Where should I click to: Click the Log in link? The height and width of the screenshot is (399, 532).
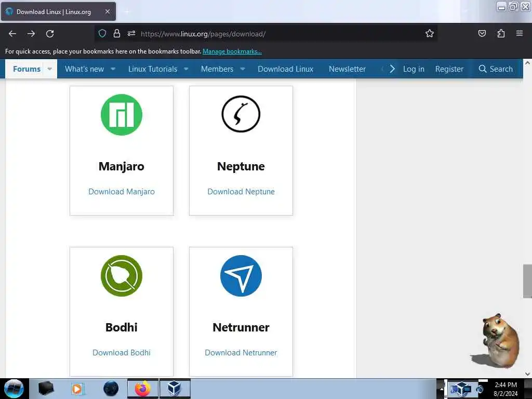[414, 69]
